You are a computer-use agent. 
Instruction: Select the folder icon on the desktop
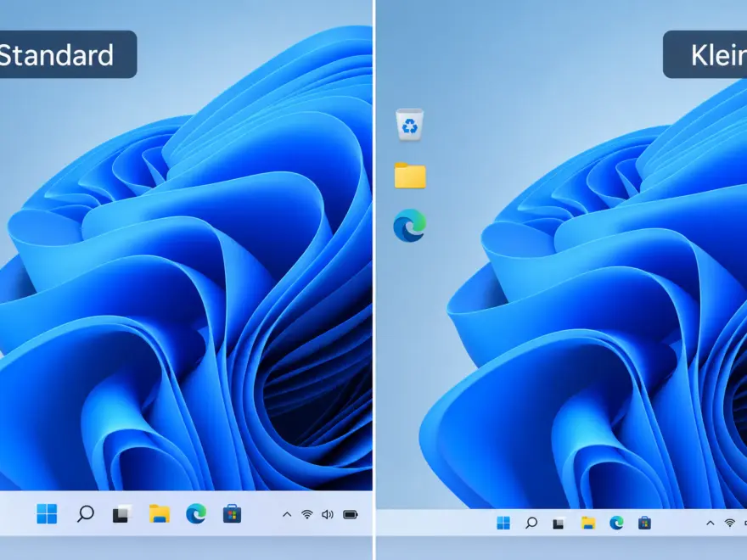coord(410,176)
